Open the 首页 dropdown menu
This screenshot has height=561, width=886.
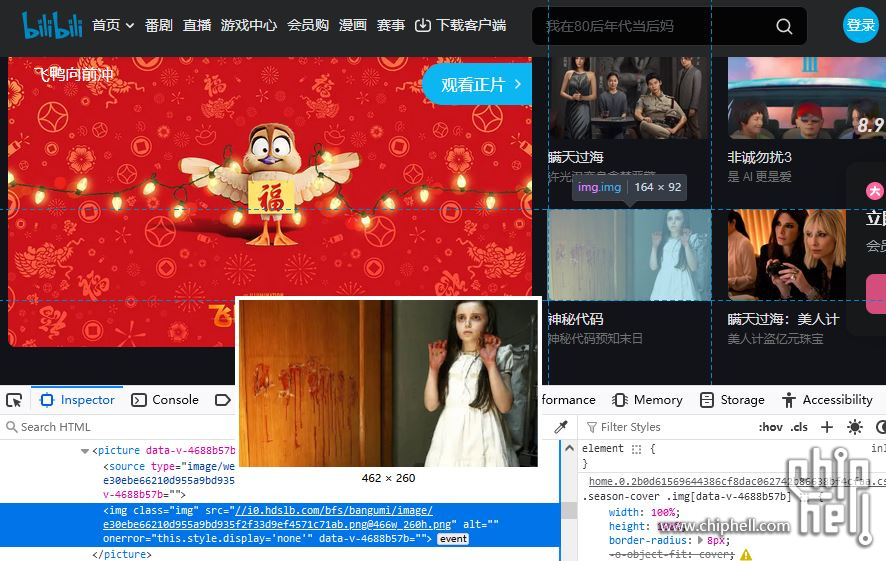click(113, 25)
